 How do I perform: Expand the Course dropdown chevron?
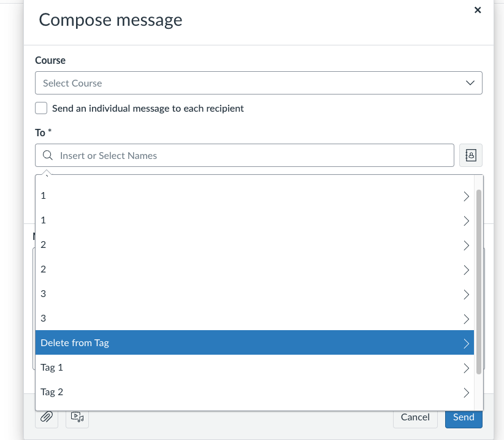click(x=470, y=83)
